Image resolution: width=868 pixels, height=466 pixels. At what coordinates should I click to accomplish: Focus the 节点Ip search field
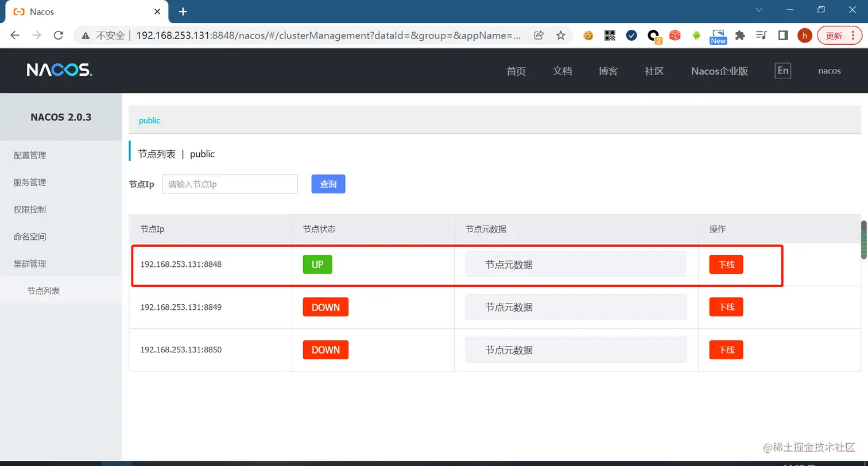(x=230, y=184)
